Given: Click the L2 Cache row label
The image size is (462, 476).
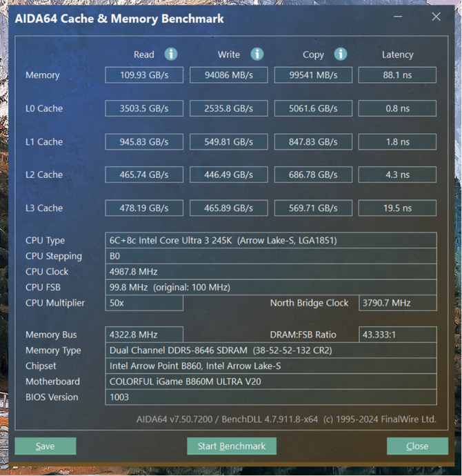Looking at the screenshot, I should tap(44, 175).
